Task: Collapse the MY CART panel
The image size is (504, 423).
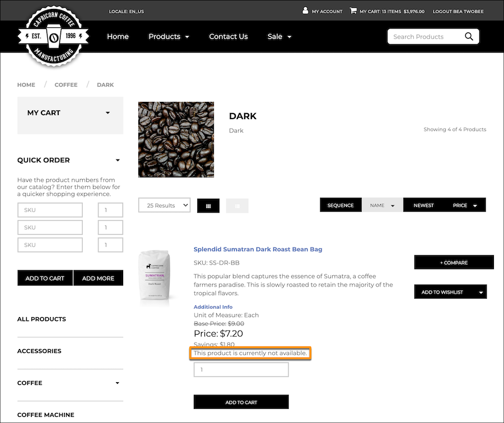Action: click(108, 112)
